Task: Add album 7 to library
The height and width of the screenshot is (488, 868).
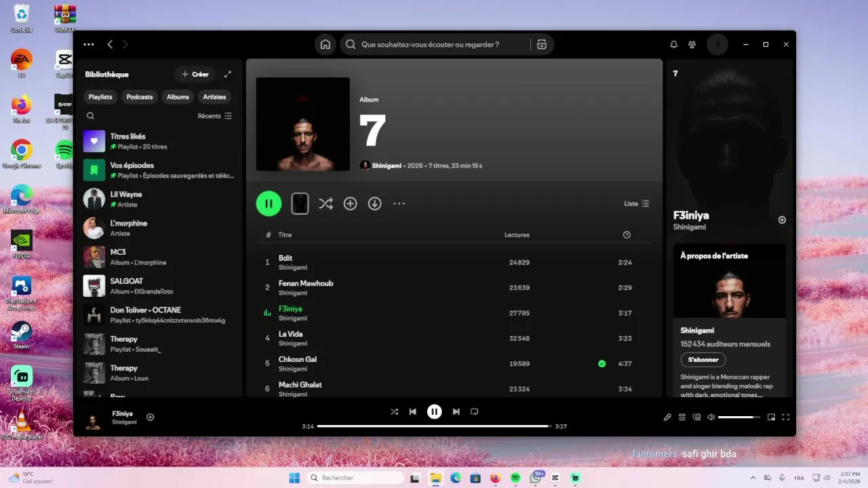Action: [350, 203]
